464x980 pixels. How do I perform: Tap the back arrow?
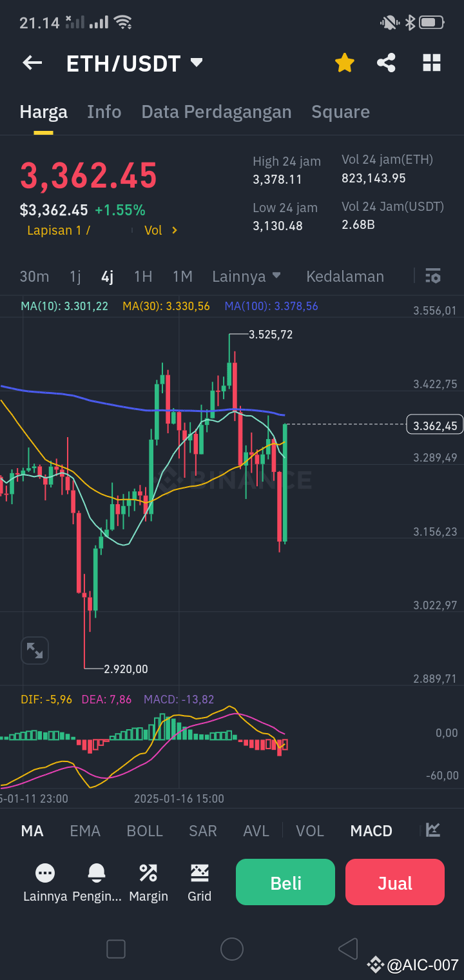tap(32, 63)
